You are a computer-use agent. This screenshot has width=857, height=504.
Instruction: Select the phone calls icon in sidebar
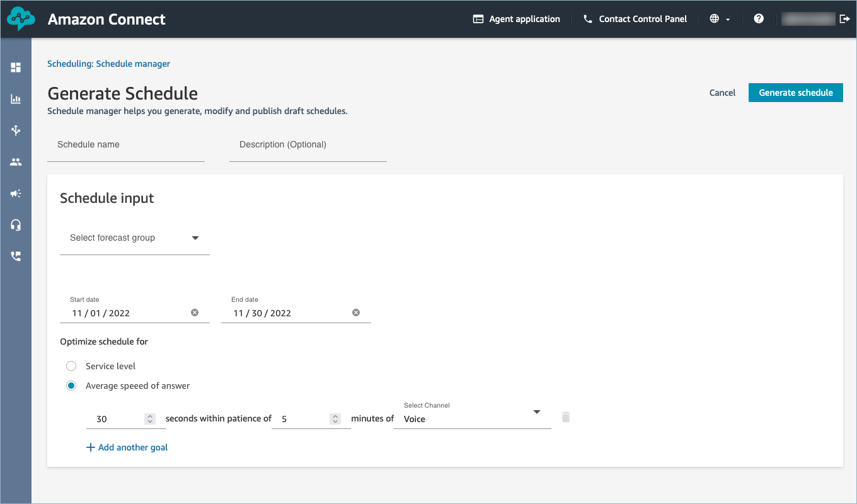[16, 256]
